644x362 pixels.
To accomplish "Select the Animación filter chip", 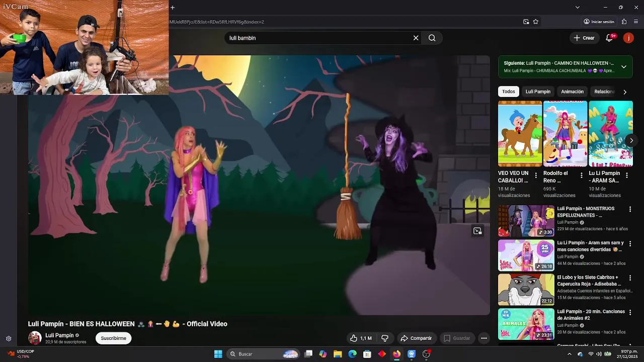I will [572, 92].
